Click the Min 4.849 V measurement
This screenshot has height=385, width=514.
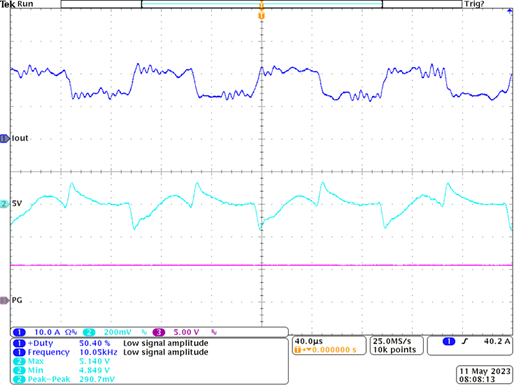[x=62, y=370]
